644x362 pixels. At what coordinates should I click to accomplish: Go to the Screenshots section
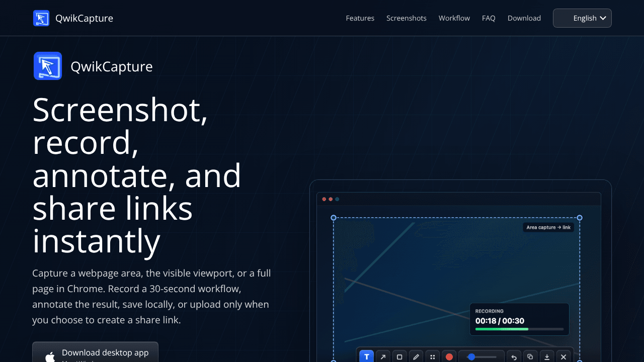[407, 18]
